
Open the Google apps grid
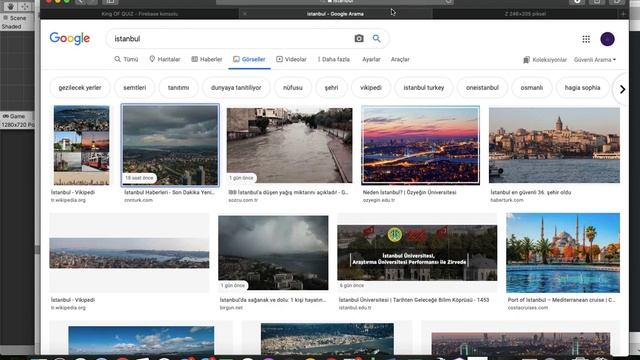point(586,39)
